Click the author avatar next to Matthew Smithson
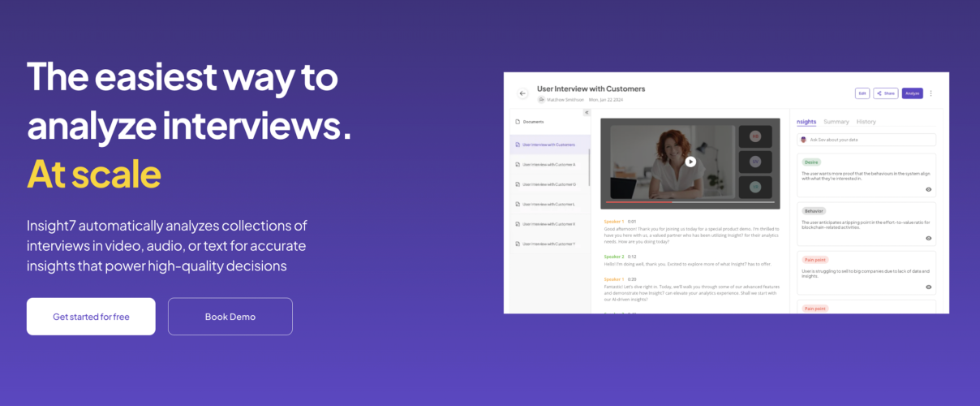The image size is (980, 406). coord(541,100)
